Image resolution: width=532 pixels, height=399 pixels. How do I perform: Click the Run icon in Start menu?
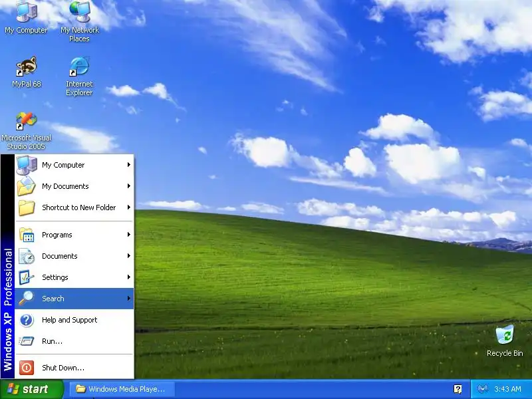27,341
